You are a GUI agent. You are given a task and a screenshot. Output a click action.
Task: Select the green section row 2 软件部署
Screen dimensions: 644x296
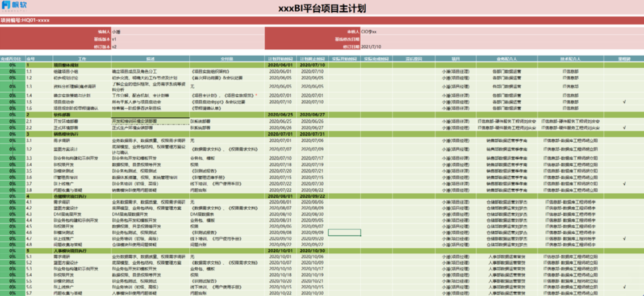(322, 114)
